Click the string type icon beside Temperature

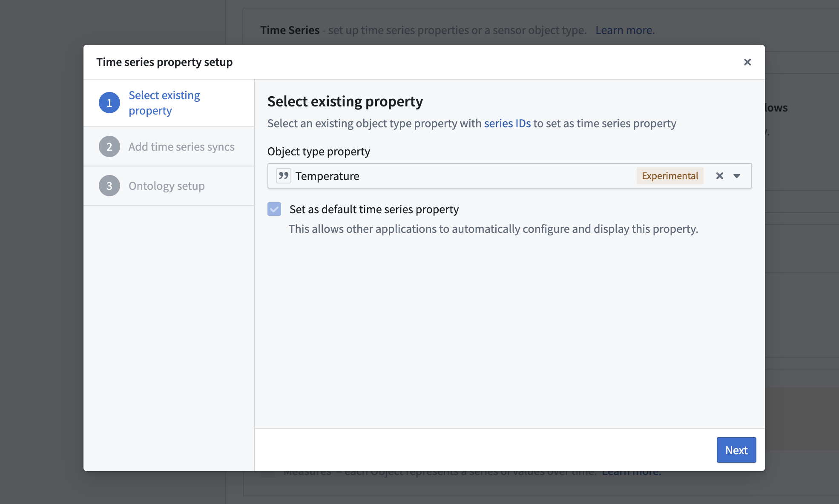pyautogui.click(x=283, y=176)
